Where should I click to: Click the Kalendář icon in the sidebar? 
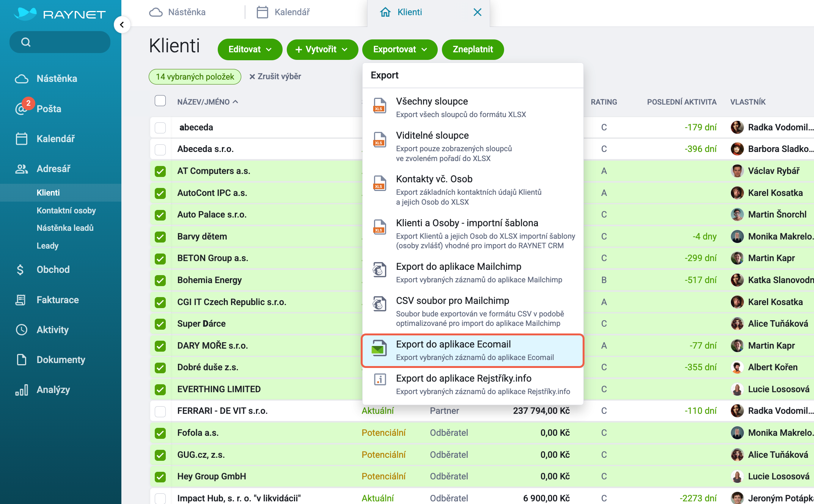(22, 139)
